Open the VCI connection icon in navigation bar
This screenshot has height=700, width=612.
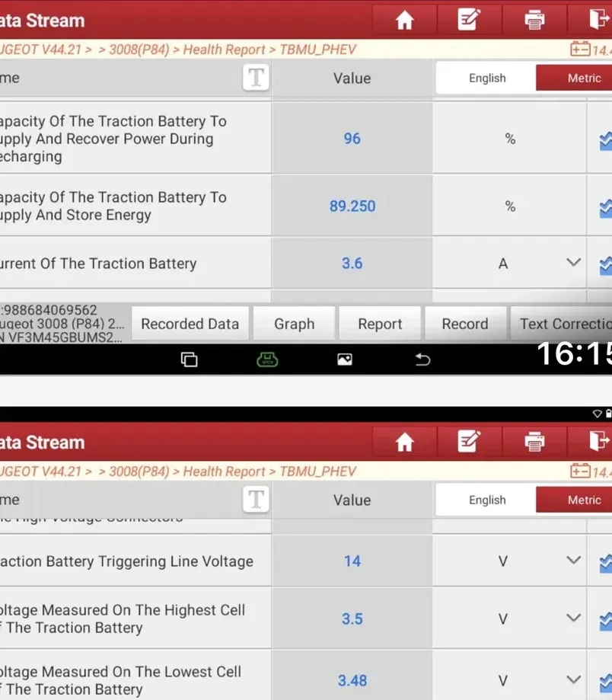(267, 360)
